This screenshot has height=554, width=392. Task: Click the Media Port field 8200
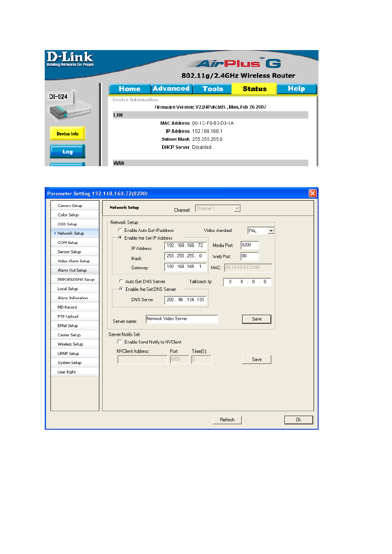250,245
